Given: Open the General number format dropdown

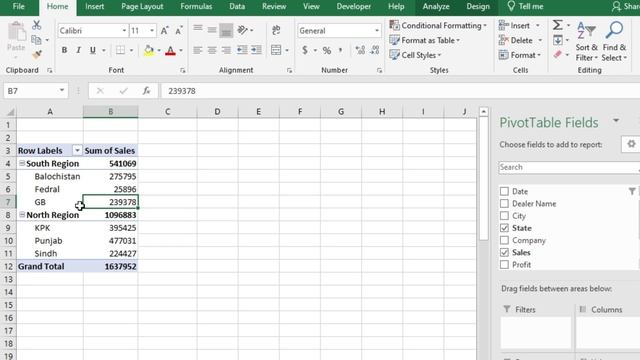Looking at the screenshot, I should point(376,31).
